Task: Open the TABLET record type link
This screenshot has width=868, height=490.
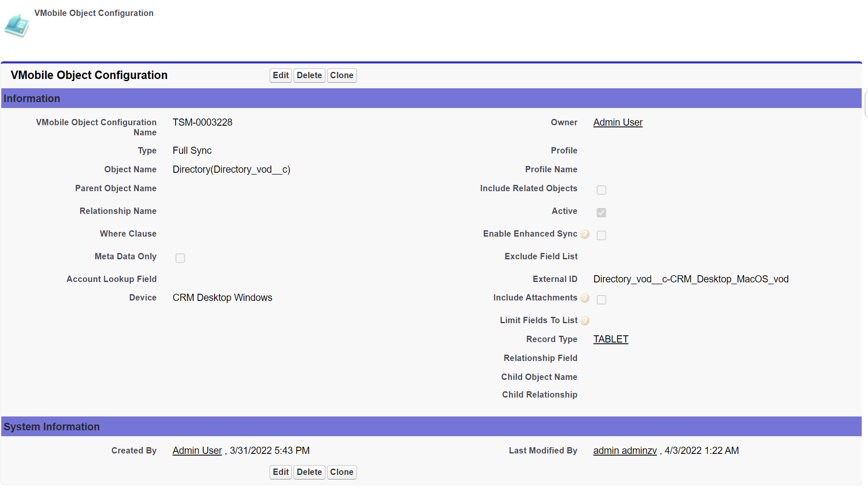Action: coord(611,339)
